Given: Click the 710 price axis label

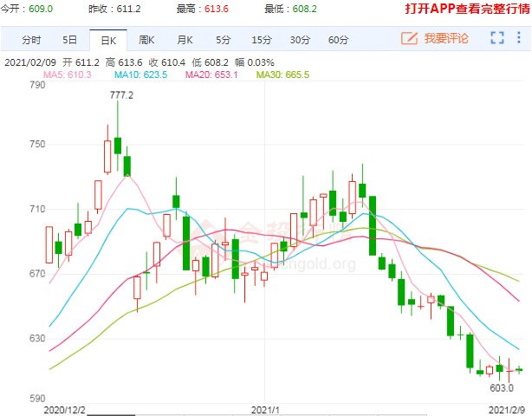Looking at the screenshot, I should pyautogui.click(x=37, y=209).
